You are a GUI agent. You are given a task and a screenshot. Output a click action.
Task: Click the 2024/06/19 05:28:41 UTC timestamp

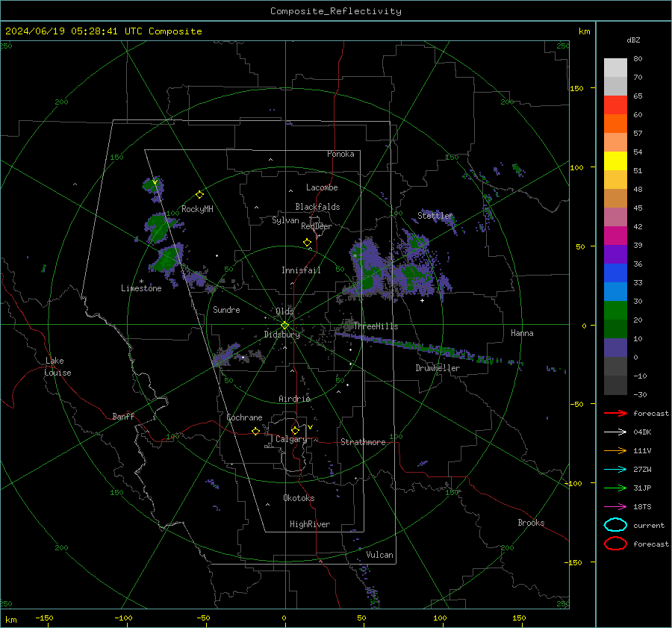tap(103, 31)
